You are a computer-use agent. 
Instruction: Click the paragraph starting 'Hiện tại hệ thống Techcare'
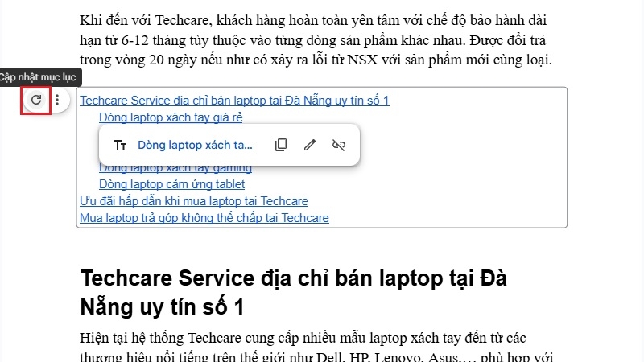(x=316, y=348)
